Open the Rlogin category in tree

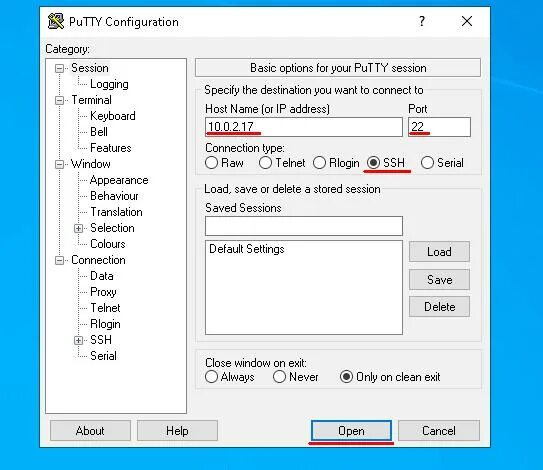point(105,324)
